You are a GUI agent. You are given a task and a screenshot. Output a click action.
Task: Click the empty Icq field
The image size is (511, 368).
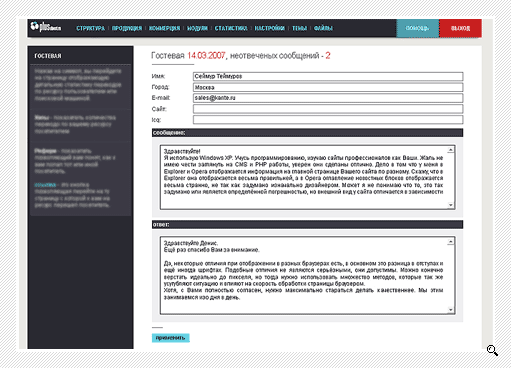(328, 120)
